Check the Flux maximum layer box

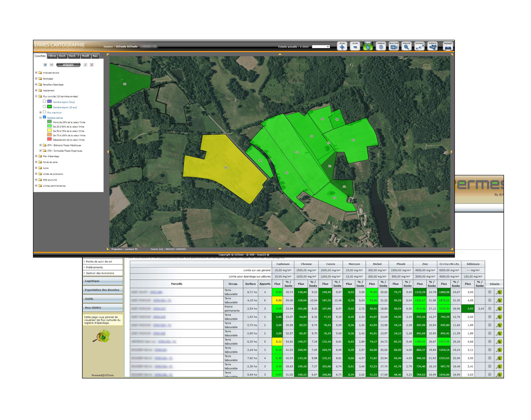44,112
